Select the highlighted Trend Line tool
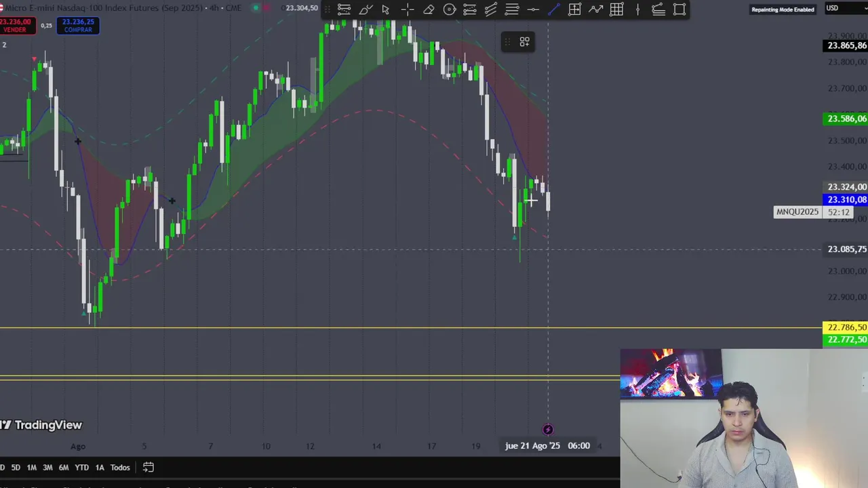This screenshot has width=868, height=488. click(x=553, y=9)
